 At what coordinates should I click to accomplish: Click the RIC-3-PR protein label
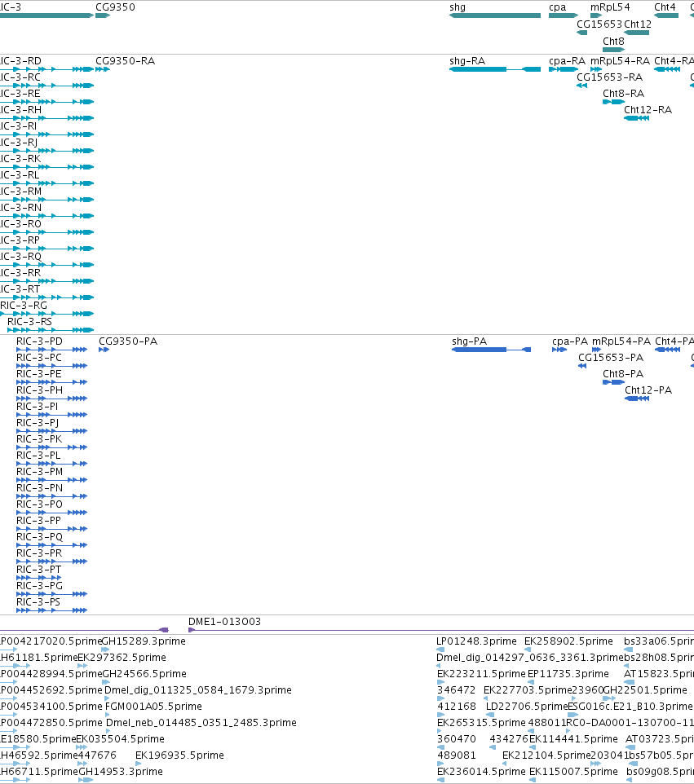click(39, 553)
